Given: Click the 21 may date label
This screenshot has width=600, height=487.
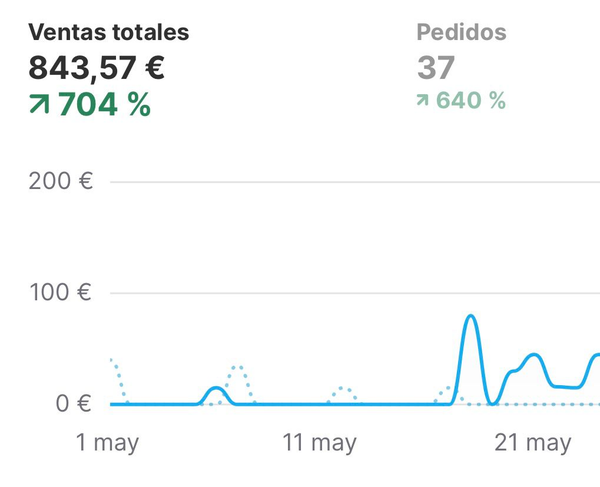Looking at the screenshot, I should [534, 443].
